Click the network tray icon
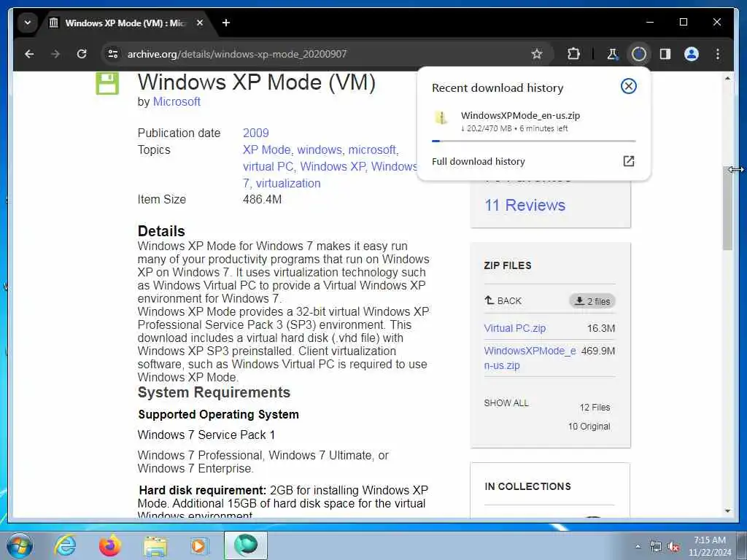747x560 pixels. click(656, 547)
